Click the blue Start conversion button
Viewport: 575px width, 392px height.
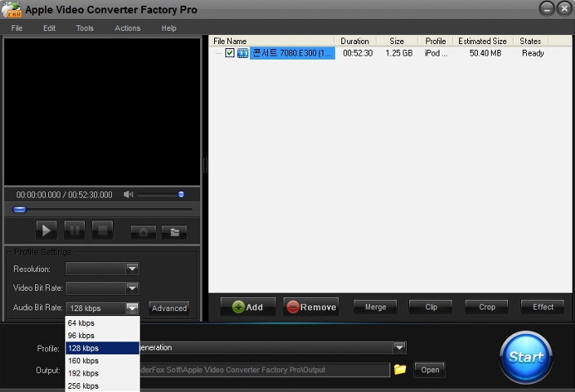tap(526, 357)
